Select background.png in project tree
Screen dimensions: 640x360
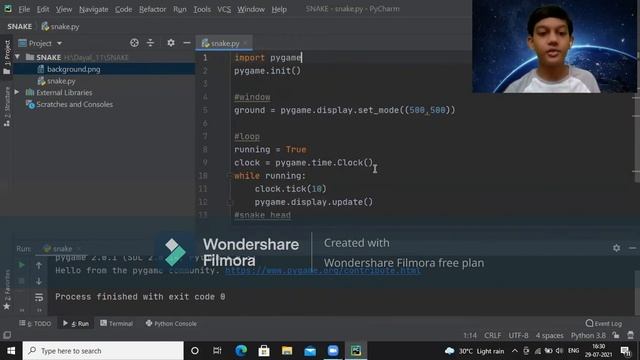point(73,69)
